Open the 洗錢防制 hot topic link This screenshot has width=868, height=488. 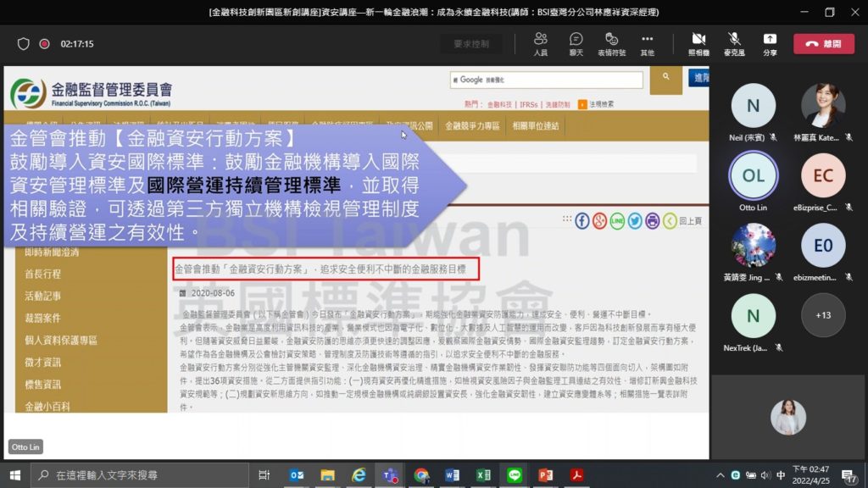[x=558, y=104]
